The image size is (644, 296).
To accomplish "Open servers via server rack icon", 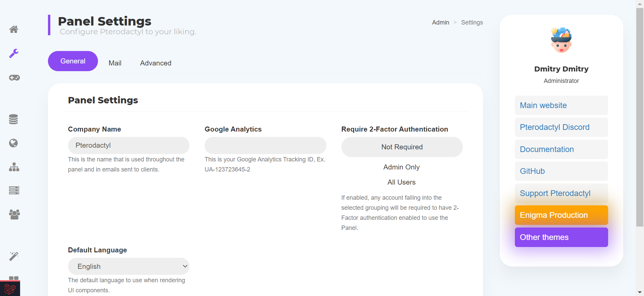I will coord(14,190).
